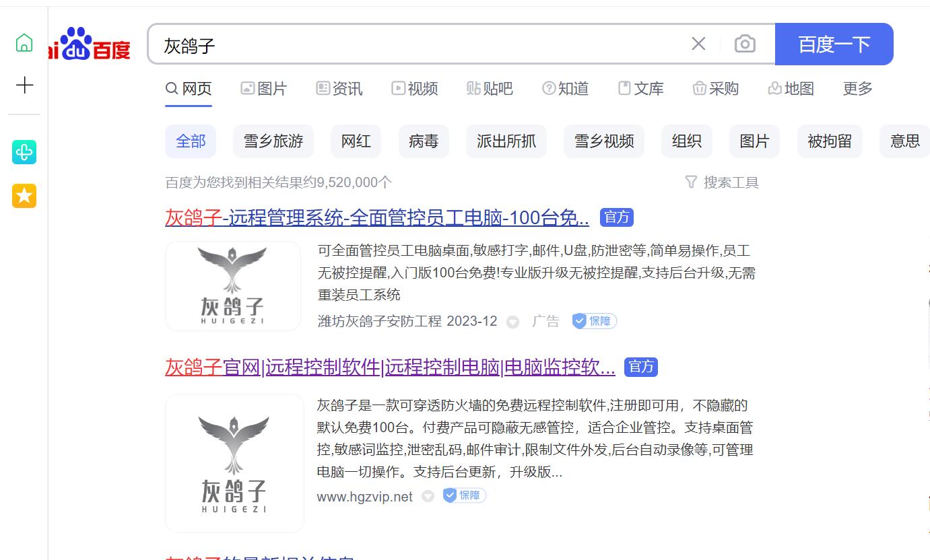Open the yellow star favorites icon
The width and height of the screenshot is (930, 560).
coord(24,196)
